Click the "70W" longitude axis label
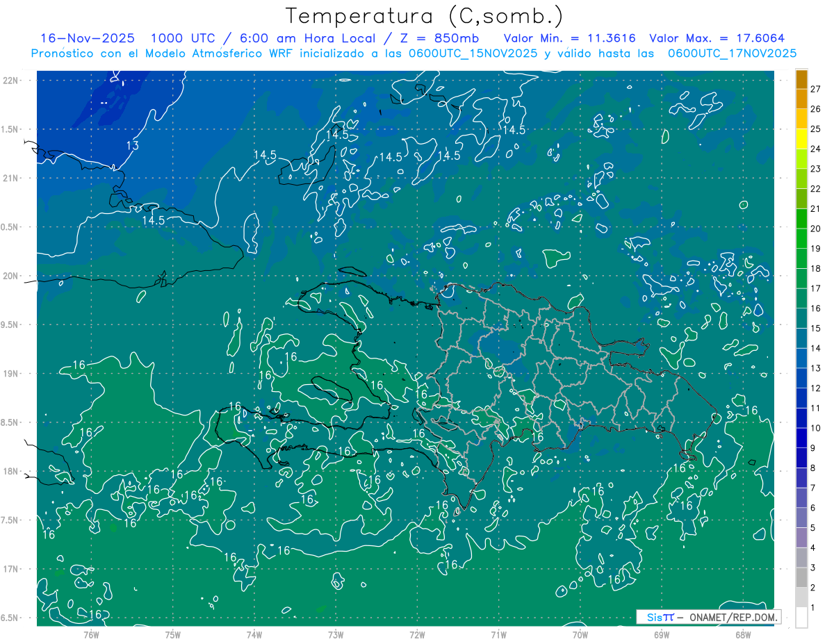The image size is (834, 644). coord(580,635)
